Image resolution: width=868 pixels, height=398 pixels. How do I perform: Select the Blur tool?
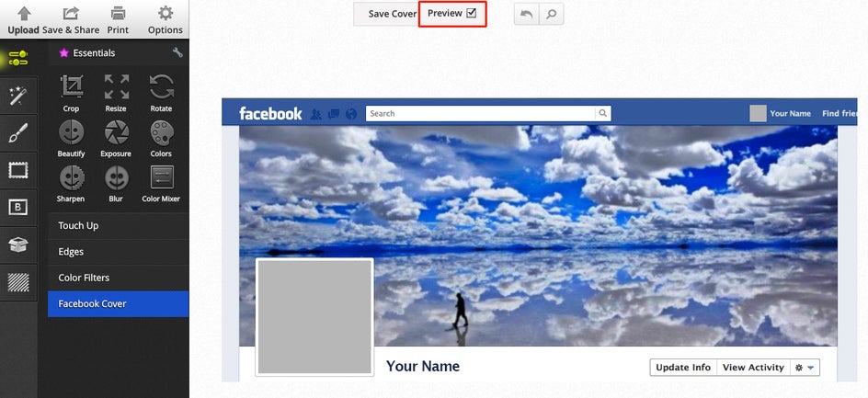pos(116,184)
